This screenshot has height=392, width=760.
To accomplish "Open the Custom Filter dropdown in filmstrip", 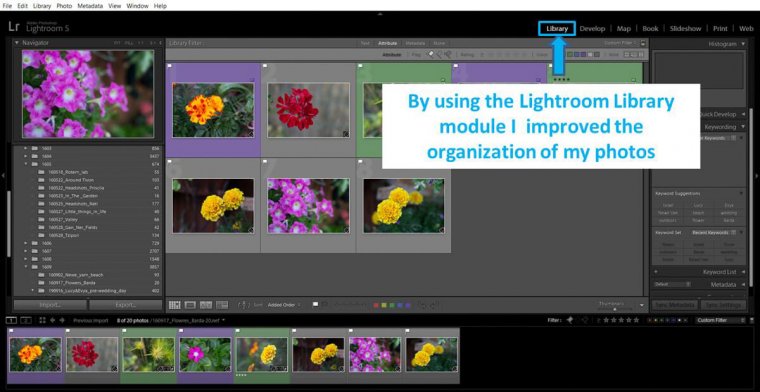I will click(x=720, y=320).
